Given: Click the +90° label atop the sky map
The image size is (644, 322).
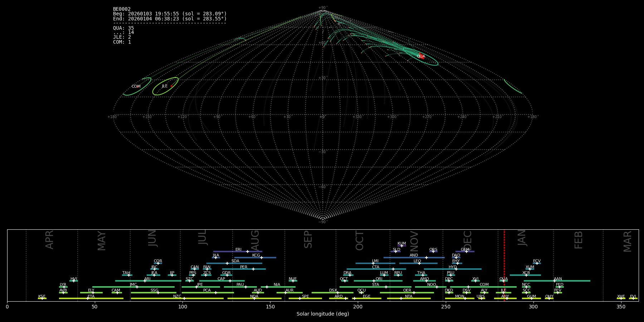Looking at the screenshot, I should pos(322,8).
